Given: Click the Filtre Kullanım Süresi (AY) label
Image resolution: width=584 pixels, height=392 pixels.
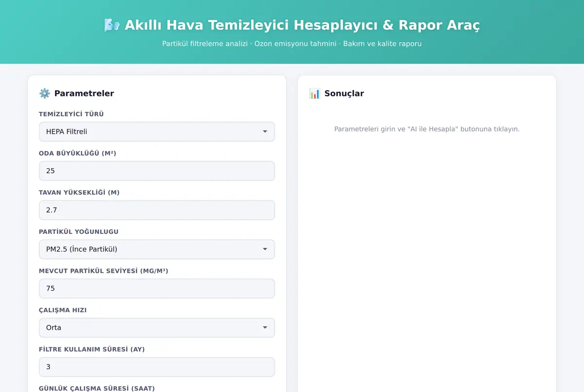Looking at the screenshot, I should 92,349.
